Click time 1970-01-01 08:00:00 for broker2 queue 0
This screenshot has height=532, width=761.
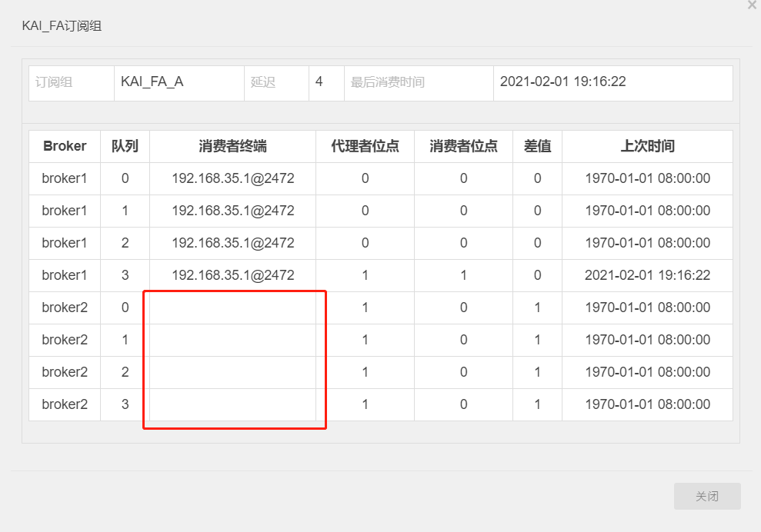(647, 308)
